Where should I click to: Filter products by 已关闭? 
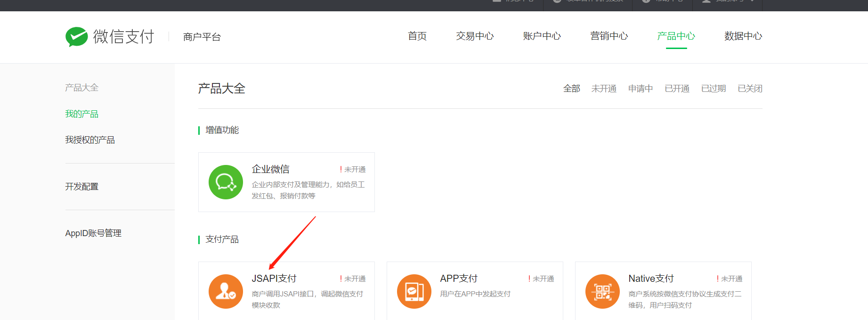tap(750, 89)
